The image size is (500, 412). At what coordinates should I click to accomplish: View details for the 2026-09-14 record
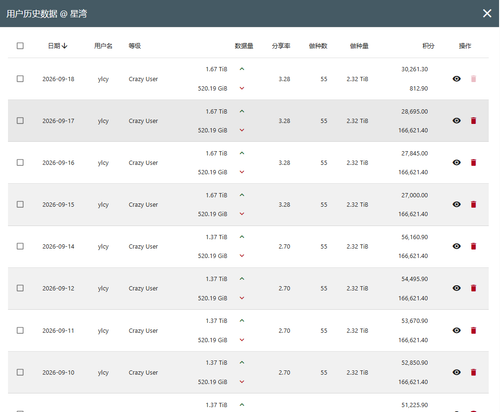tap(457, 246)
